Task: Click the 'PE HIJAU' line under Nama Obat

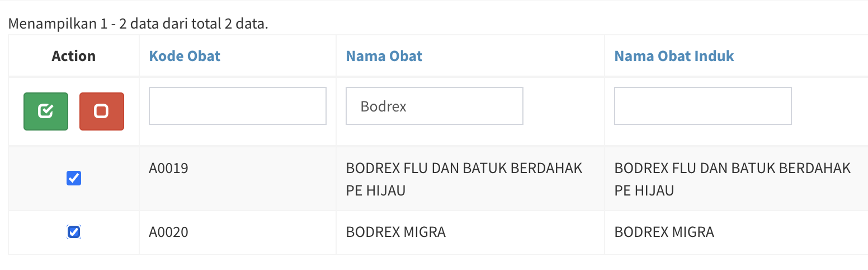Action: point(376,190)
